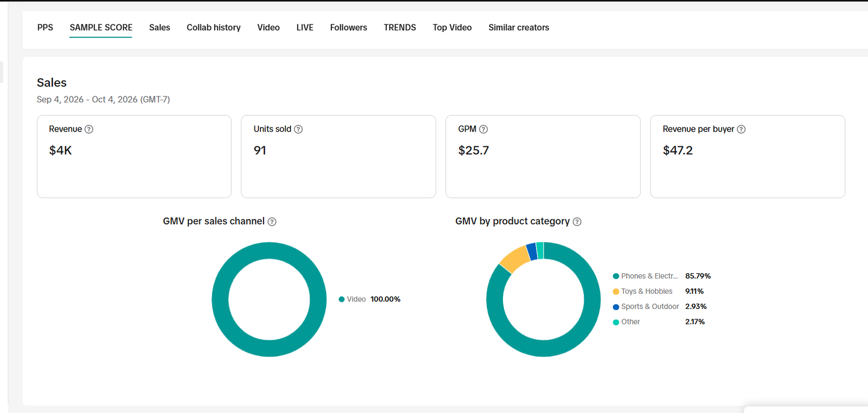The width and height of the screenshot is (868, 413).
Task: Go to the Collab history tab
Action: (214, 28)
